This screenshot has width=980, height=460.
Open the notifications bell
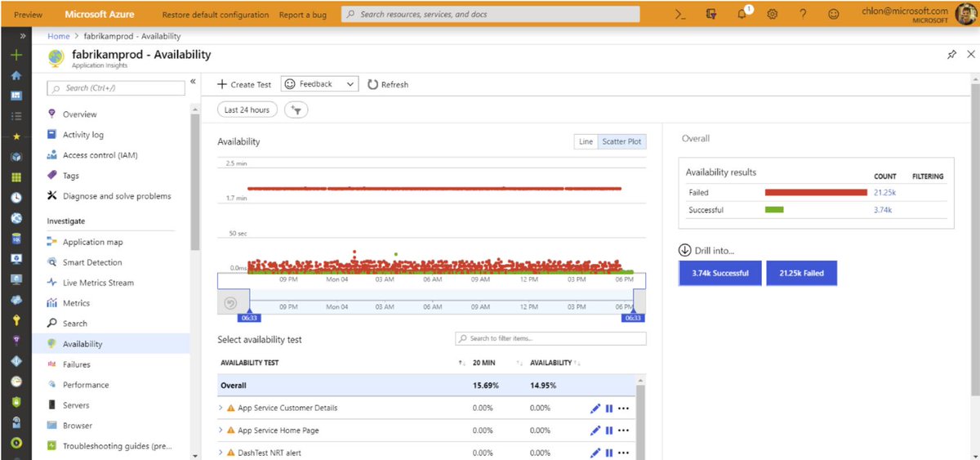pos(742,14)
